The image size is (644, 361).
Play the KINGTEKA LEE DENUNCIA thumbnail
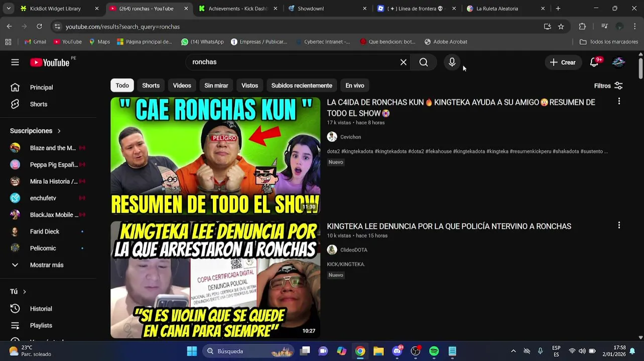[x=215, y=280]
